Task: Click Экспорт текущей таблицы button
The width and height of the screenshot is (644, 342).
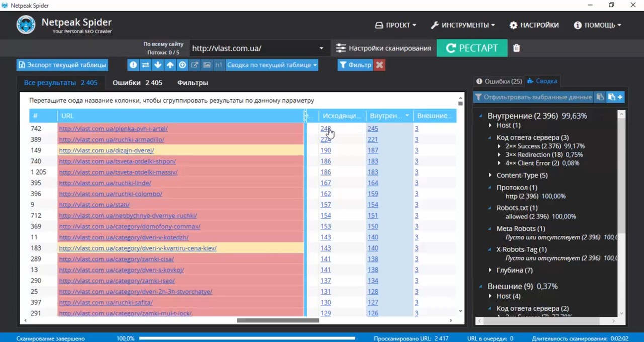Action: click(62, 65)
